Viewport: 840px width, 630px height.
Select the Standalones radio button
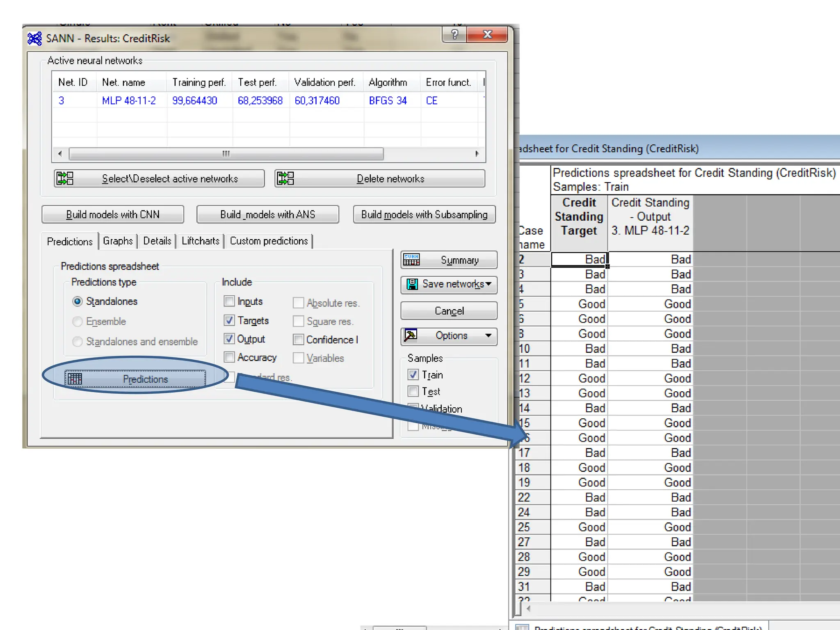(77, 301)
